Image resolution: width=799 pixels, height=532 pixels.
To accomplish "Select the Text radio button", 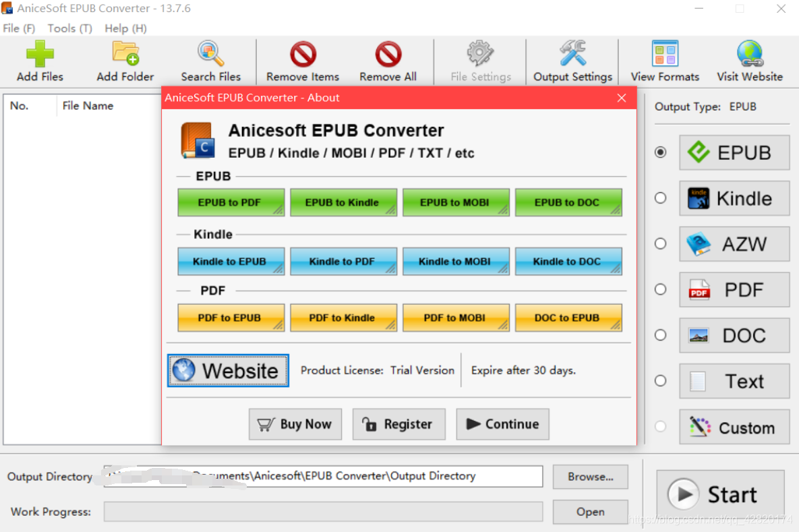I will click(660, 381).
